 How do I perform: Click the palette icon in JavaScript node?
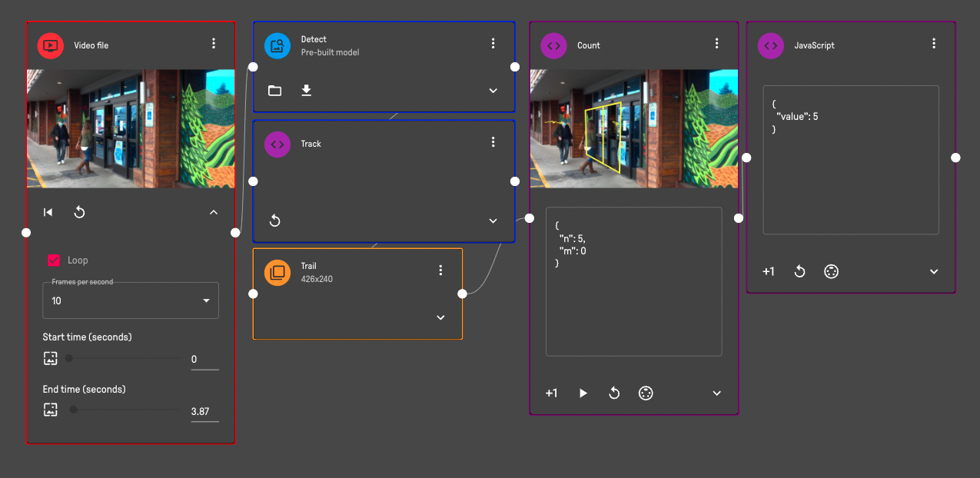831,271
